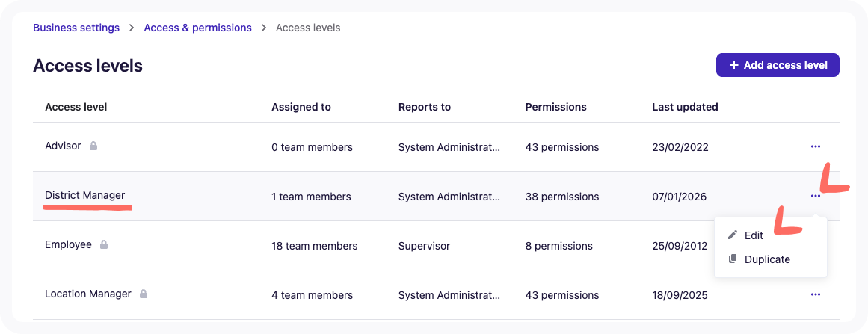Screen dimensions: 868x334
Task: Go to Business settings breadcrumb
Action: click(x=76, y=28)
